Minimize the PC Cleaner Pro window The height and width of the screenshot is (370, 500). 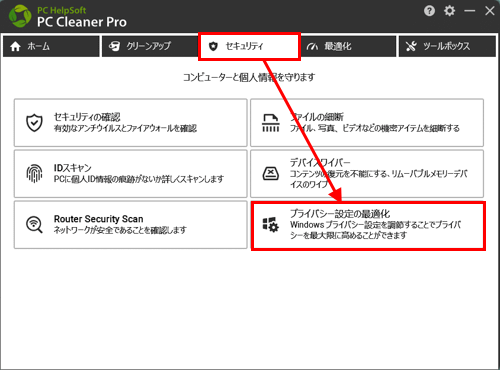click(x=470, y=11)
